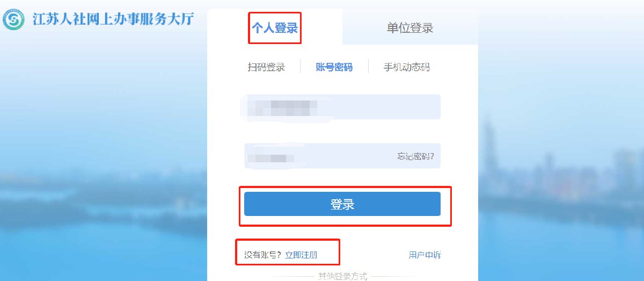The width and height of the screenshot is (644, 281).
Task: Select the 账号密码 login method
Action: [334, 67]
